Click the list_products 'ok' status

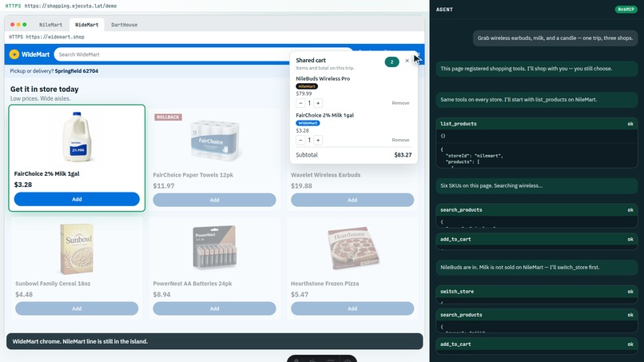pyautogui.click(x=630, y=124)
